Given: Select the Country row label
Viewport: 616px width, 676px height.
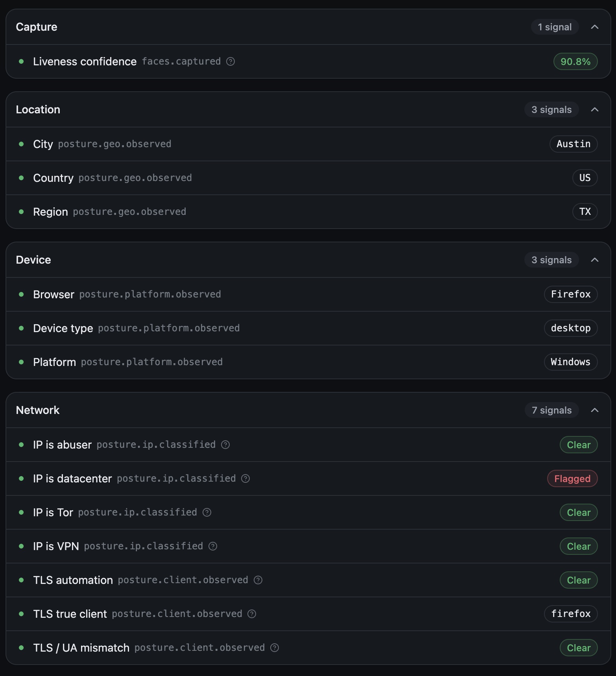Looking at the screenshot, I should [x=53, y=178].
